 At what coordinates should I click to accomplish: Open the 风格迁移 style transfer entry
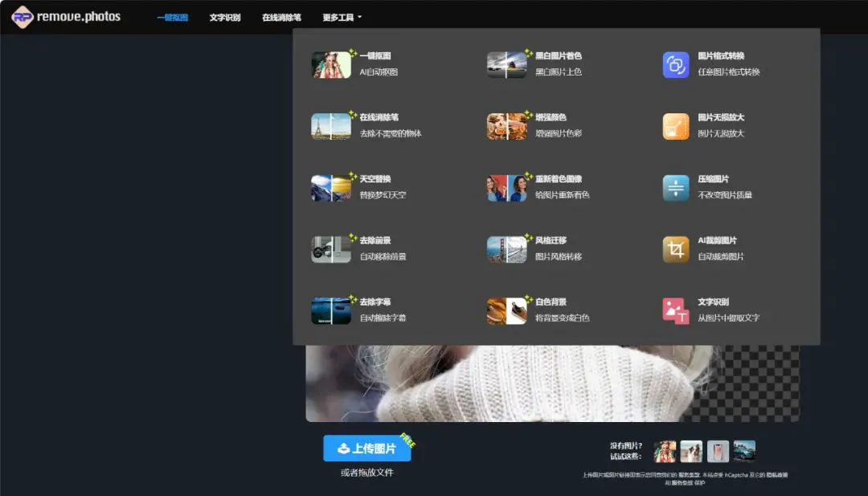(551, 240)
